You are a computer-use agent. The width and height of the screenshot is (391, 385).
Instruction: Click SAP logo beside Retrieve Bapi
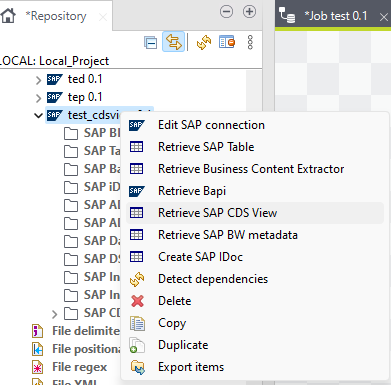tap(137, 191)
